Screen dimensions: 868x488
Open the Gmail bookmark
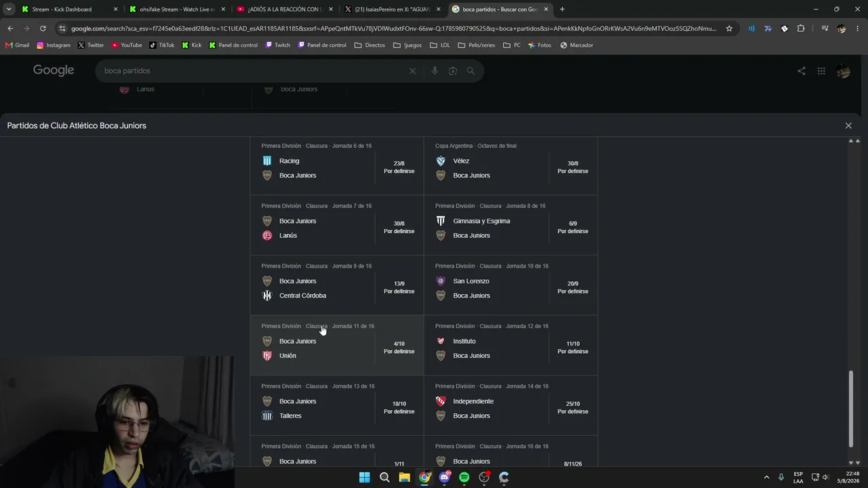pyautogui.click(x=18, y=45)
